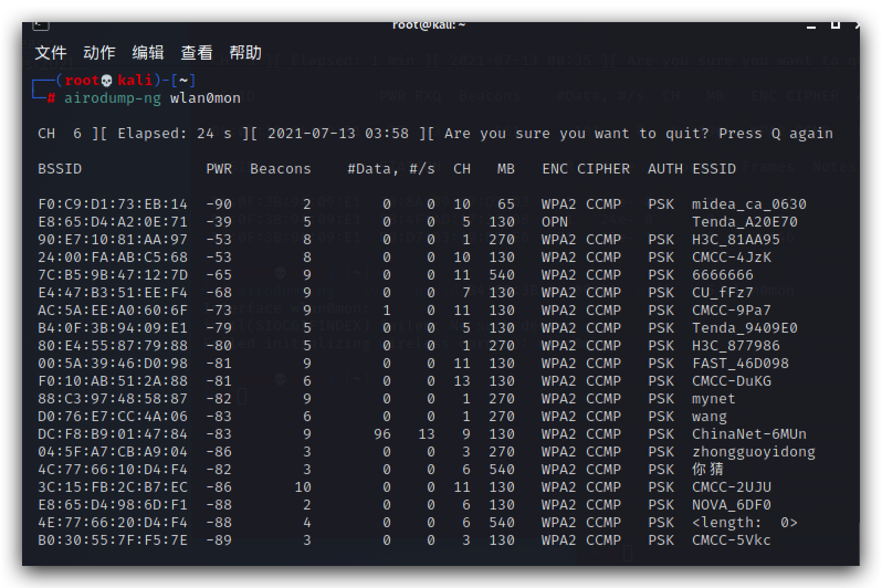Image resolution: width=882 pixels, height=588 pixels.
Task: Click the ChinaNet-6MUn ESSID entry
Action: (749, 434)
